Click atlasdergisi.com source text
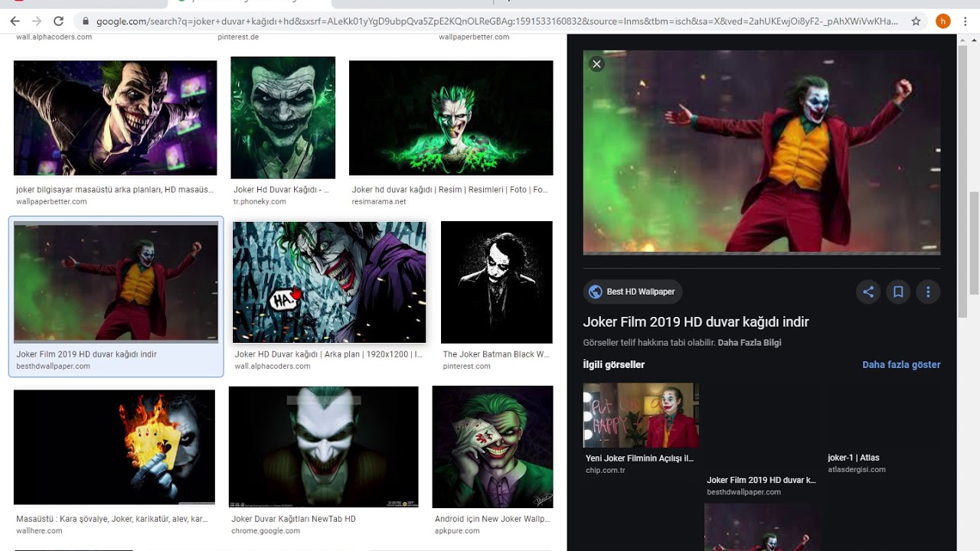The image size is (980, 551). click(x=857, y=470)
